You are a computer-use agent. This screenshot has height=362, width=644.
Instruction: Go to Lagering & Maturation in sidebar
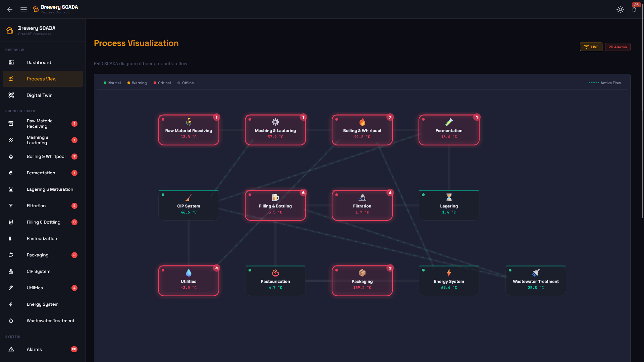coord(43,189)
